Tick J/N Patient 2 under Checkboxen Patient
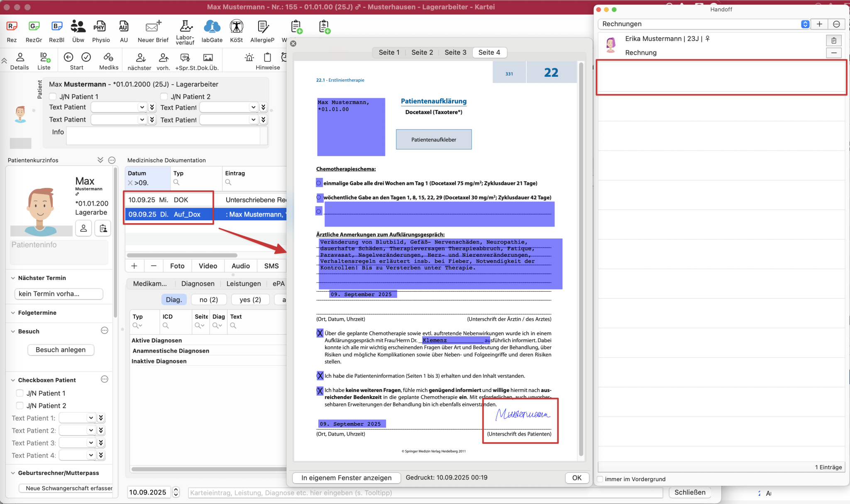The width and height of the screenshot is (850, 504). coord(20,405)
